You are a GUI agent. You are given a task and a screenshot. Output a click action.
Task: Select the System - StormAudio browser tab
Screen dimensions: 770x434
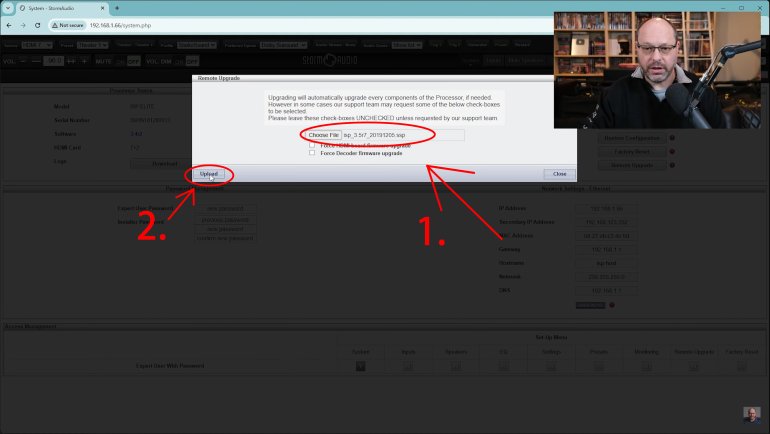55,8
